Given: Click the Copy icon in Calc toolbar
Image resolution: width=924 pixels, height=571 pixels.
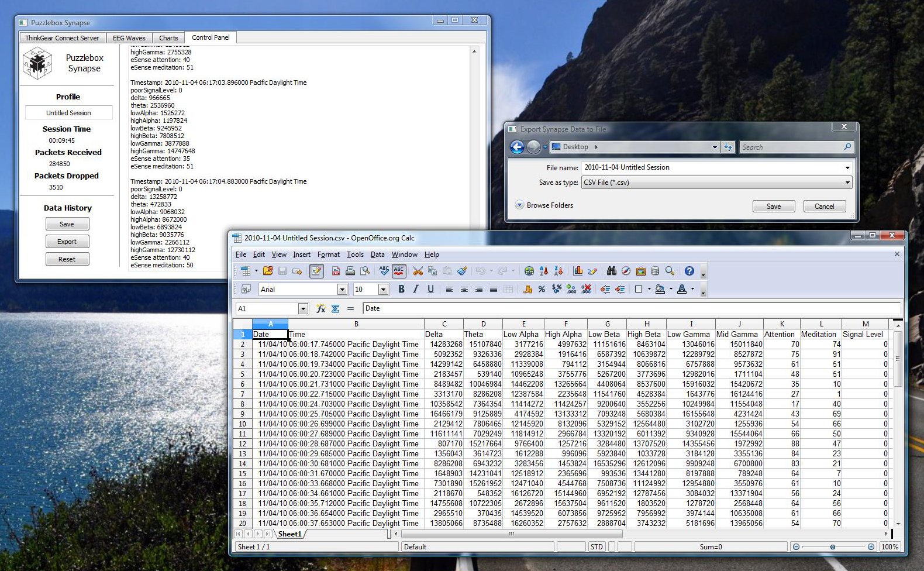Looking at the screenshot, I should (432, 271).
